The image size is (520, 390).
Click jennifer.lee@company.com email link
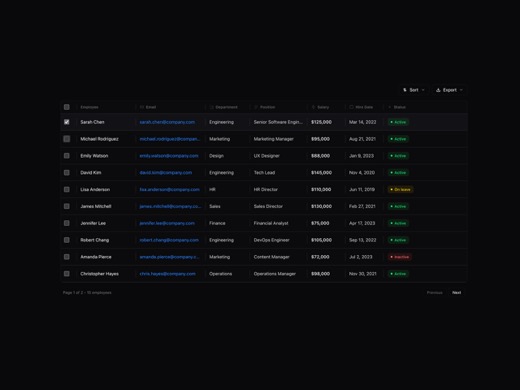(167, 223)
